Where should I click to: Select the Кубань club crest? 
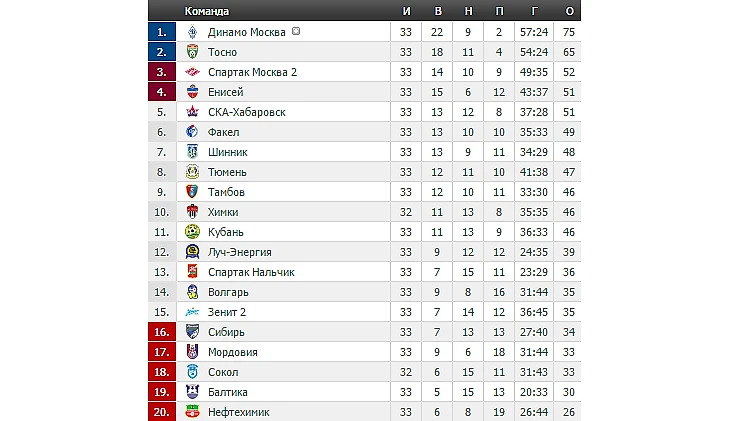click(x=192, y=232)
